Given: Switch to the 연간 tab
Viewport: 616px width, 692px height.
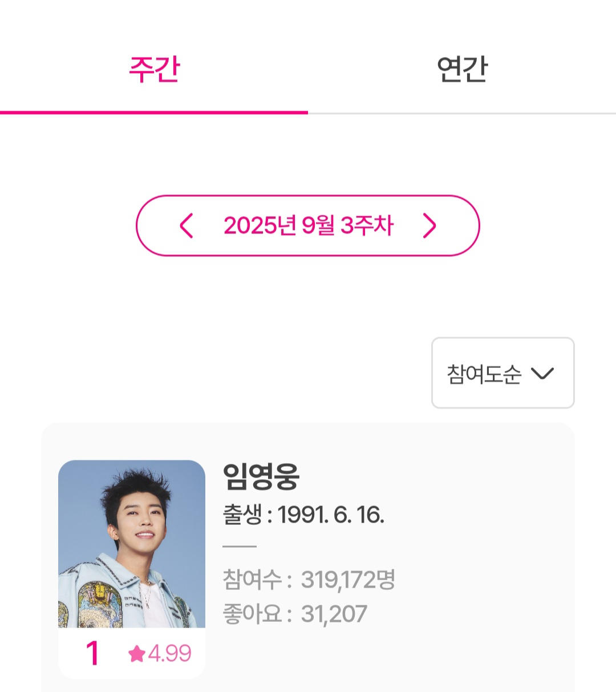Looking at the screenshot, I should click(462, 70).
